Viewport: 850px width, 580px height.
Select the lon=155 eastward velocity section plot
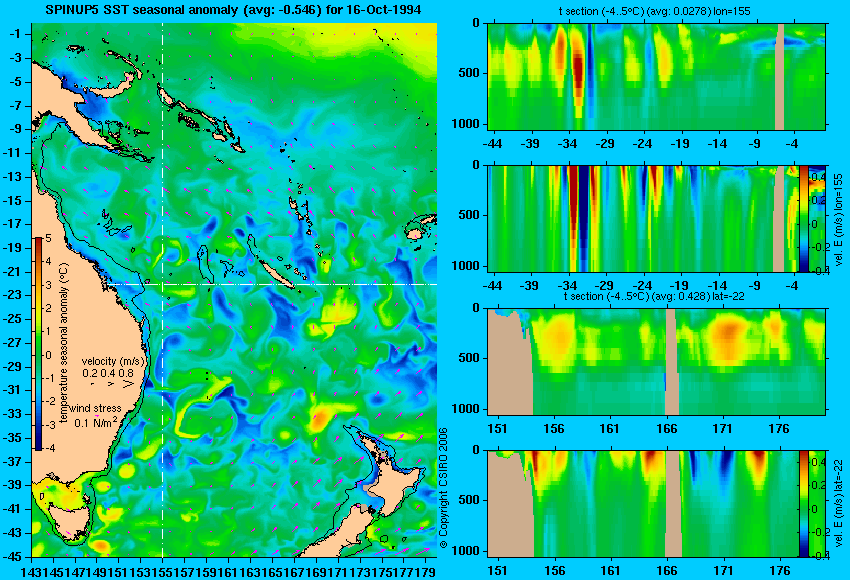coord(643,218)
